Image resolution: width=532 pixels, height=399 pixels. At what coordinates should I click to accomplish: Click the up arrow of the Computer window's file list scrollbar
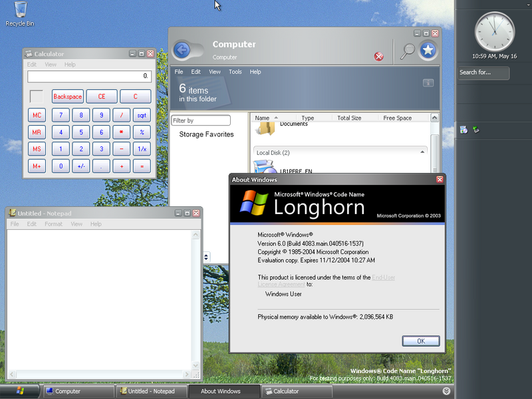click(434, 118)
